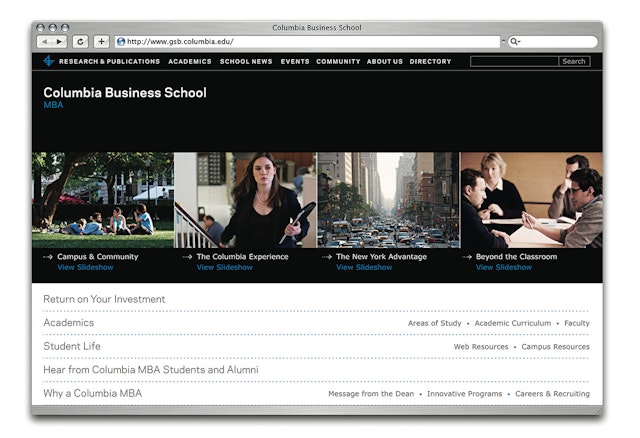Image resolution: width=640 pixels, height=438 pixels.
Task: Open the woman on staircase photo
Action: (245, 200)
